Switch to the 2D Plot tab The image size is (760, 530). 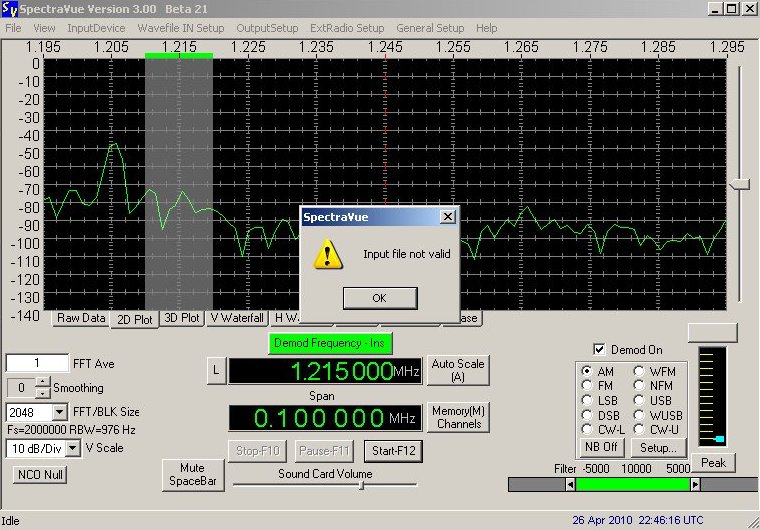135,320
